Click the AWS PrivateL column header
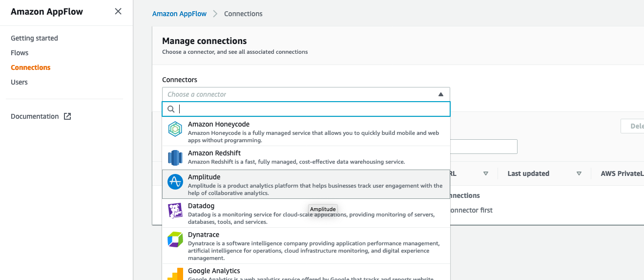The image size is (644, 280). pyautogui.click(x=622, y=173)
